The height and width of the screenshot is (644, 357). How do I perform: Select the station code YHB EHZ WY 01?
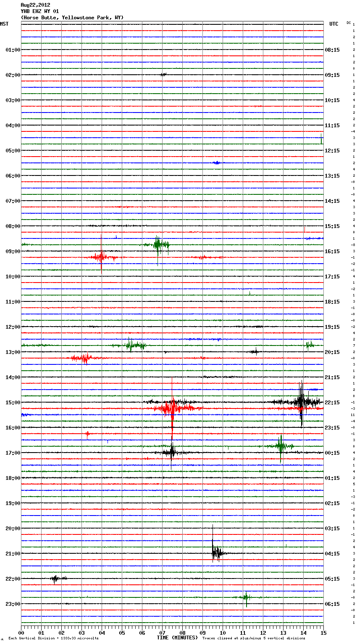[40, 11]
